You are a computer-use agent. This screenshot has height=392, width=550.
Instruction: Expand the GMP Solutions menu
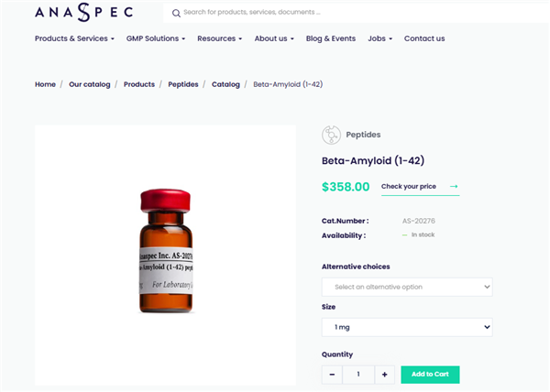coord(157,38)
